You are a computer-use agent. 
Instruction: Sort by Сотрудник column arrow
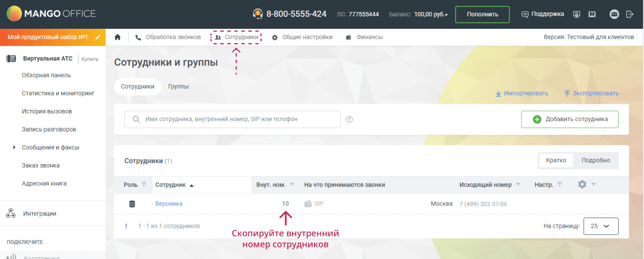pyautogui.click(x=191, y=185)
